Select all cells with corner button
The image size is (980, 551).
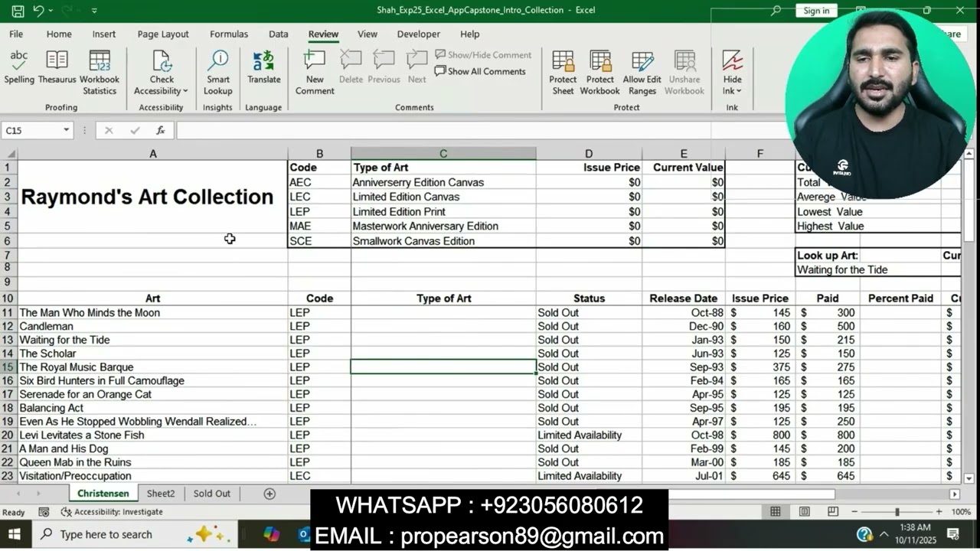point(9,154)
